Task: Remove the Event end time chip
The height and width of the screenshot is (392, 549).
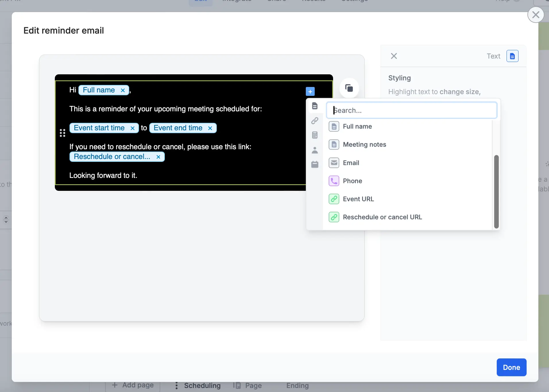Action: (210, 128)
